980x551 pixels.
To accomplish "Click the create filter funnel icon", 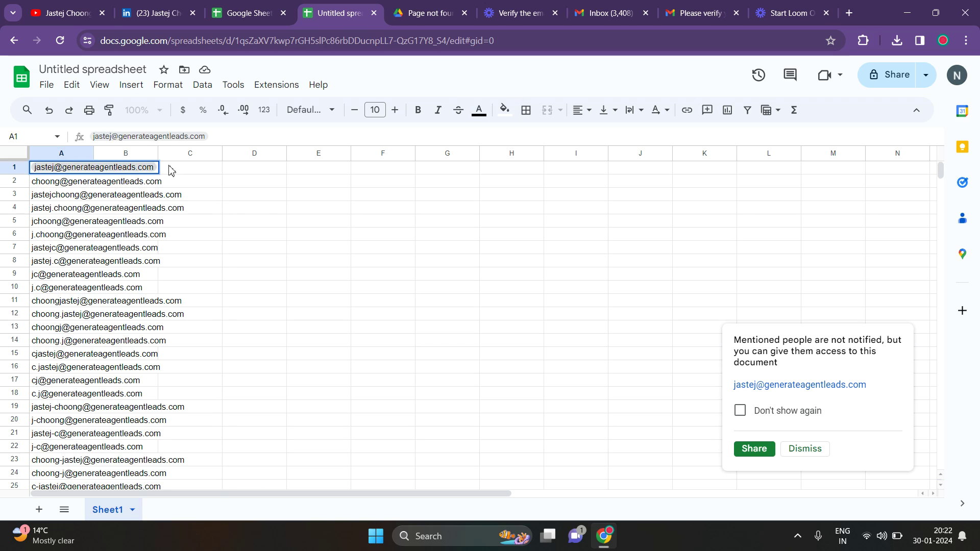I will [x=747, y=110].
